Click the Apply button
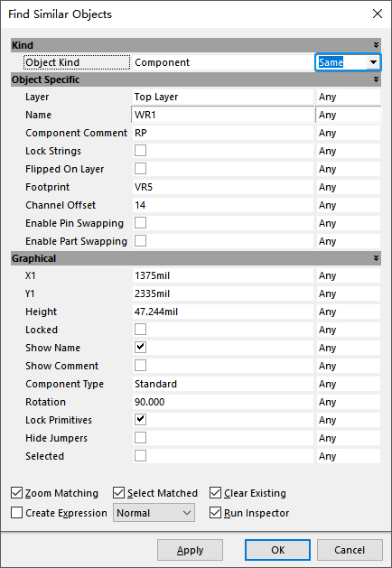Viewport: 392px width, 568px height. pos(190,550)
